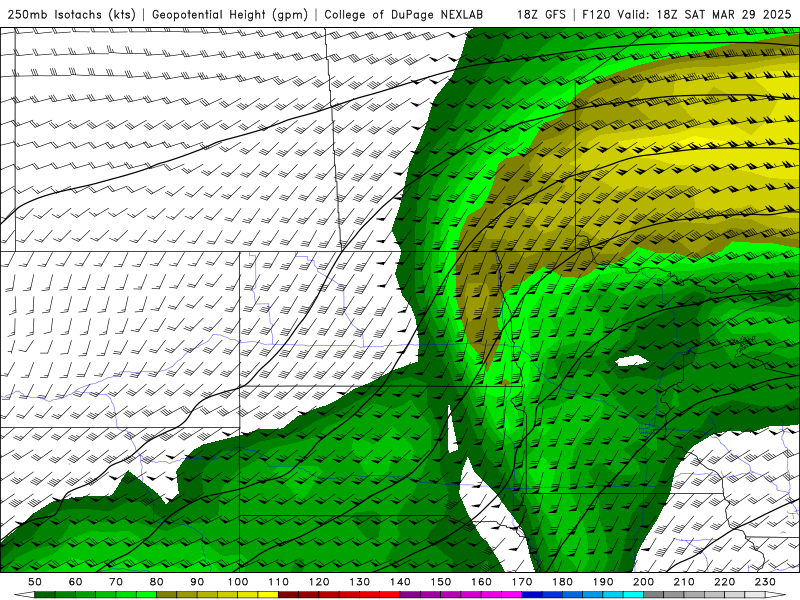
Task: Click the right arrow end of the colorbar
Action: pyautogui.click(x=776, y=594)
